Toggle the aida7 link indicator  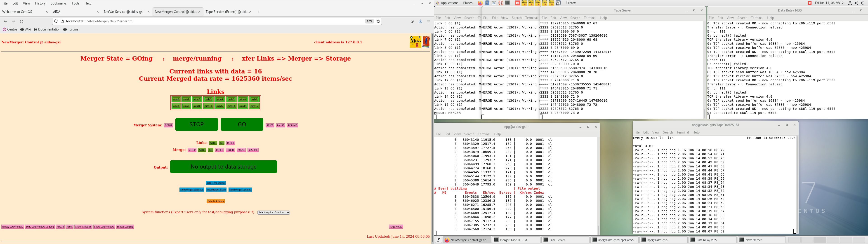pyautogui.click(x=254, y=99)
